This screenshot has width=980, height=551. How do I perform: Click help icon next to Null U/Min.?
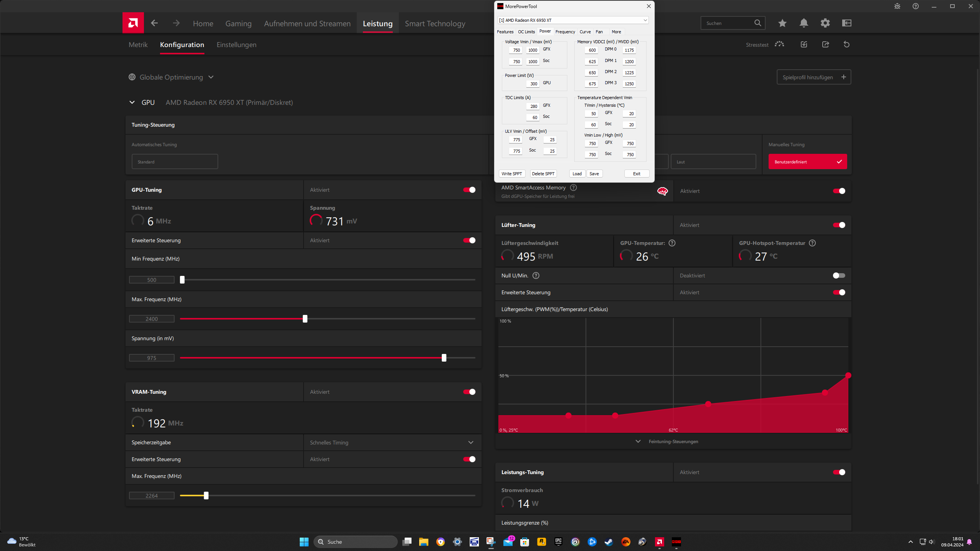pyautogui.click(x=536, y=275)
